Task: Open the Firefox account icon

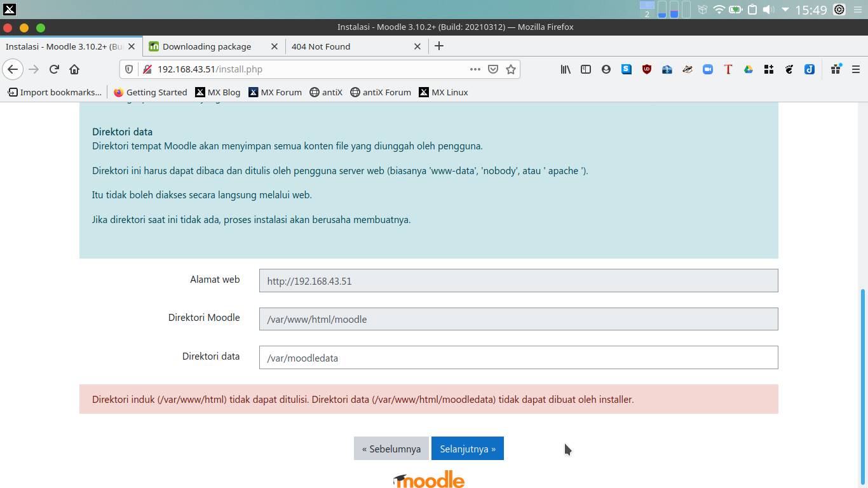Action: (606, 69)
